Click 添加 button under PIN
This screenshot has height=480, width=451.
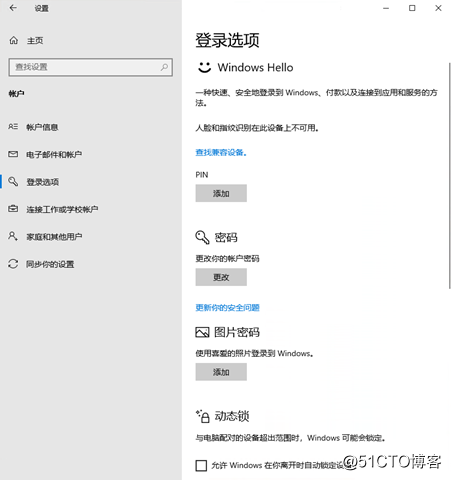tap(221, 193)
